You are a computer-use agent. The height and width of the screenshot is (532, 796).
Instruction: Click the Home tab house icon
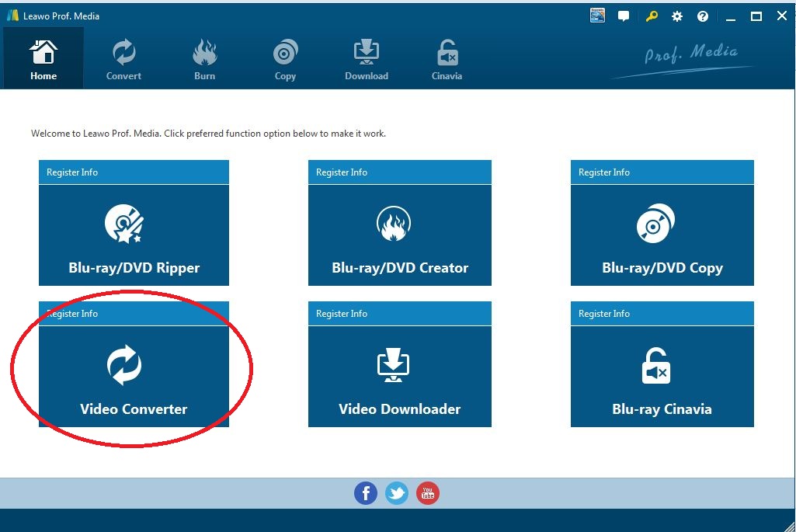click(x=43, y=54)
